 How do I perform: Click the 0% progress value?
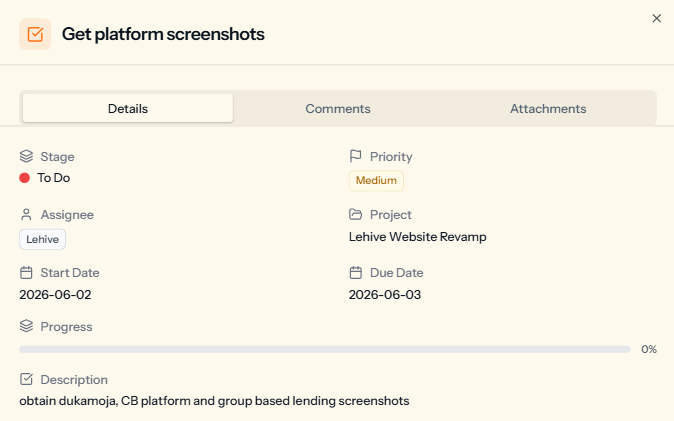tap(649, 349)
